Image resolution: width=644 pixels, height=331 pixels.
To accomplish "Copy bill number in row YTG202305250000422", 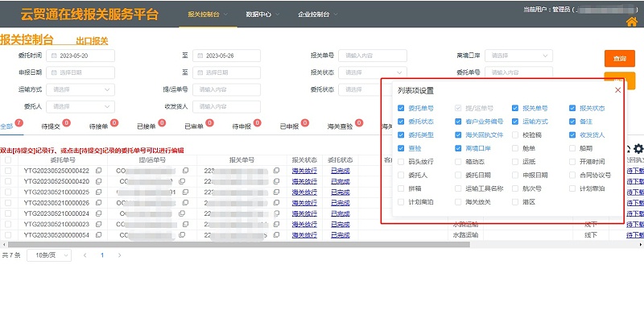I will (186, 171).
